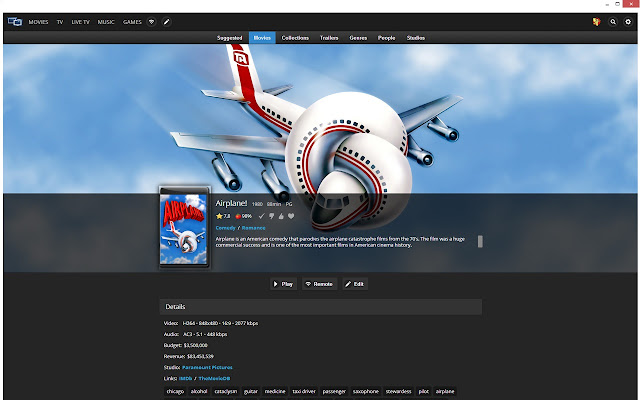Click the chicago tag
This screenshot has width=640, height=400.
click(175, 391)
